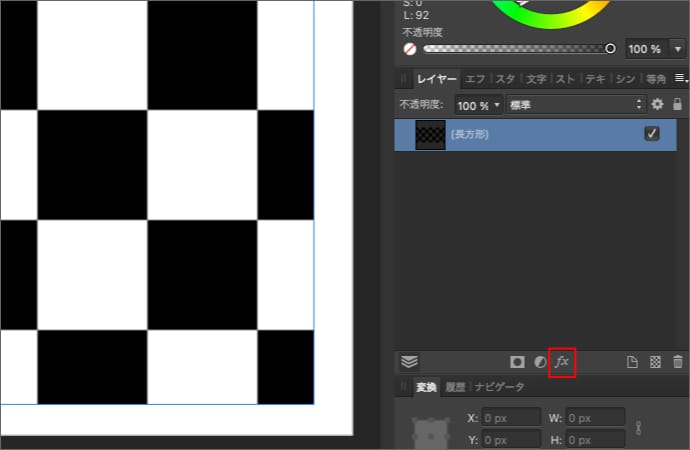Click the color opacity slider handle
This screenshot has height=450, width=690.
[610, 48]
